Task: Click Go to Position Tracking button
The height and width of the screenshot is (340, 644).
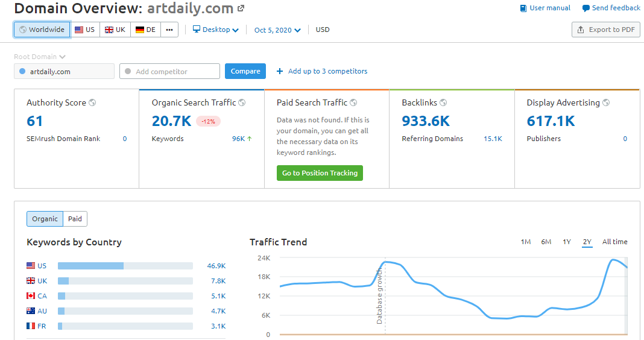Action: [x=320, y=173]
